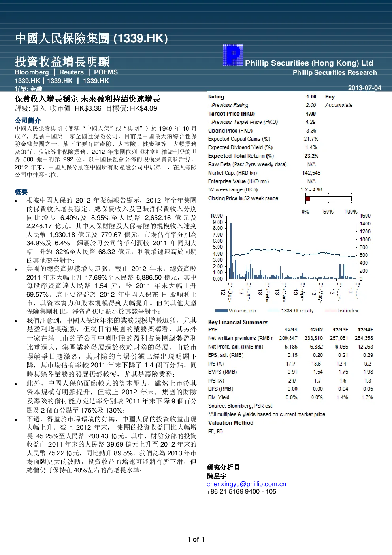Select the analyst name 陳星宇

pyautogui.click(x=217, y=476)
